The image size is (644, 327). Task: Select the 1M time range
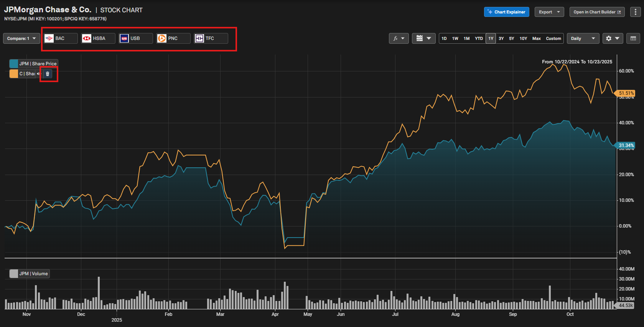[467, 38]
